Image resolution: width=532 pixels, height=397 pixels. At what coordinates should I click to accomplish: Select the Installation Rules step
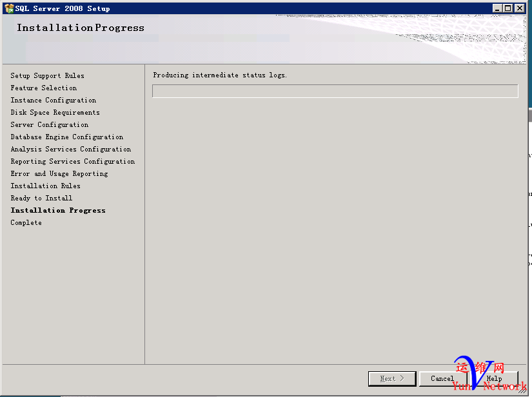(46, 186)
